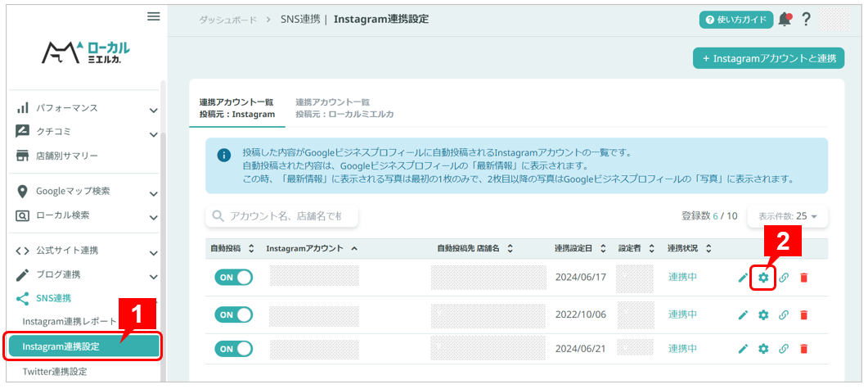Collapse sidebar with the hamburger menu icon
The height and width of the screenshot is (389, 868).
(153, 16)
